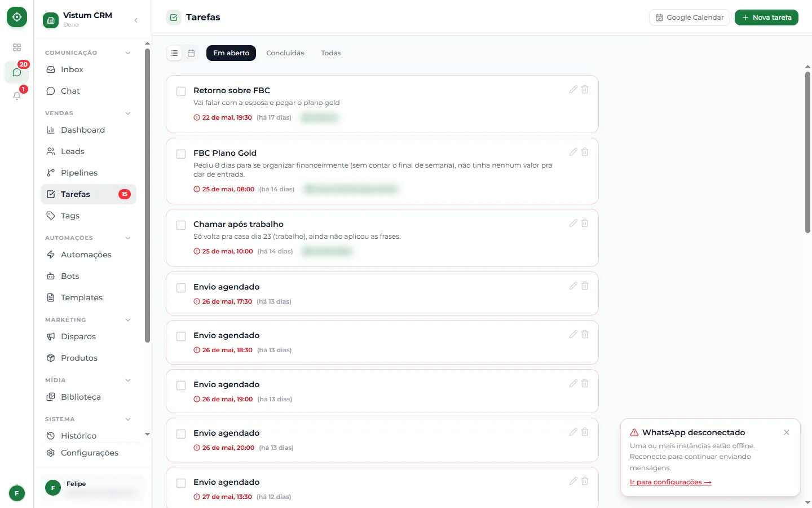Collapse sidebar with the left chevron
Viewport: 812px width, 508px height.
136,20
